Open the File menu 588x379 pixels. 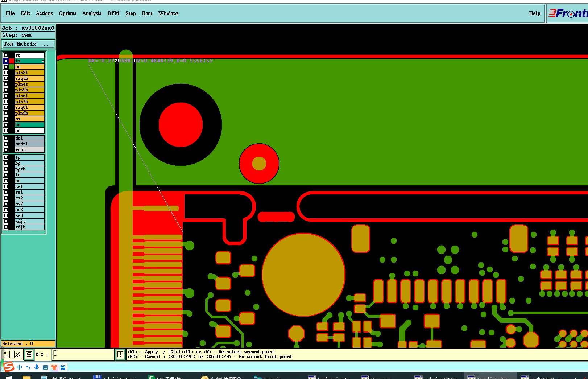[x=10, y=13]
